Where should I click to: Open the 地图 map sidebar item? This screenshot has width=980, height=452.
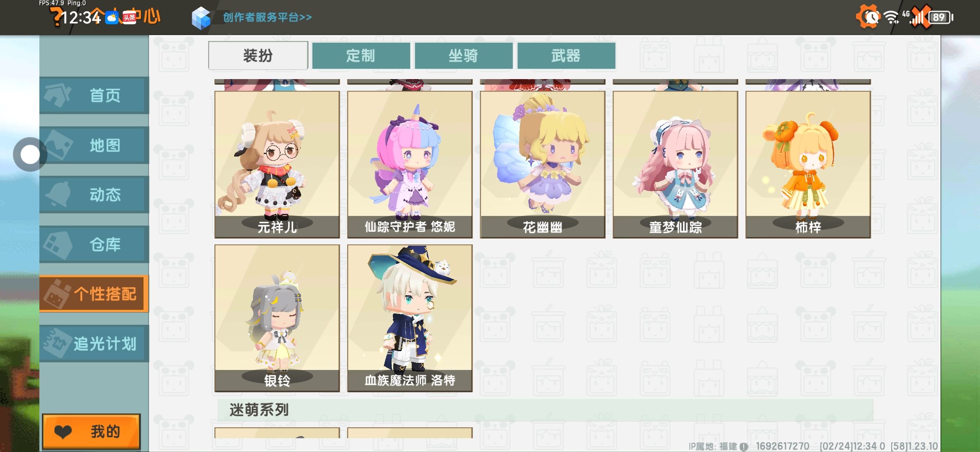point(94,145)
